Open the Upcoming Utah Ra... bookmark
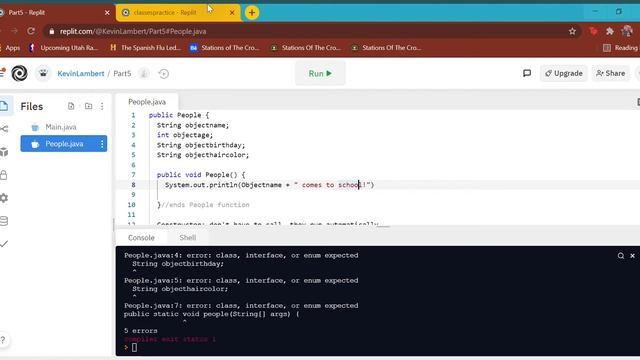Viewport: 640px width, 360px height. click(x=64, y=48)
